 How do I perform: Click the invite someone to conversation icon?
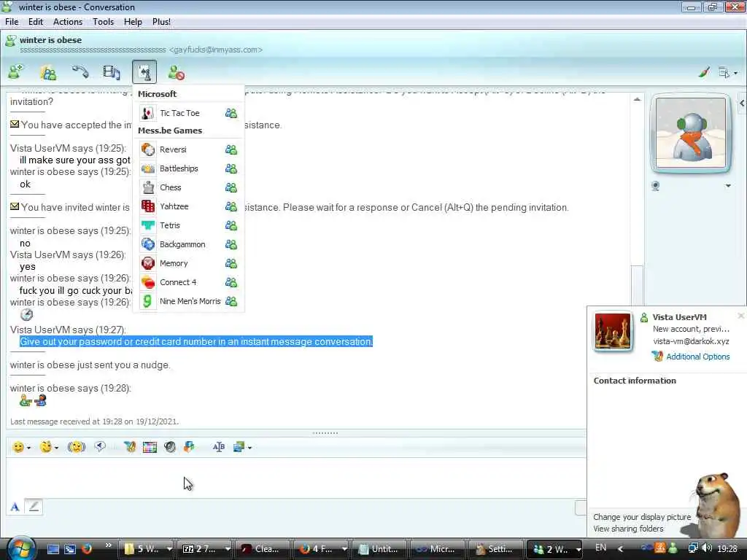click(x=16, y=72)
